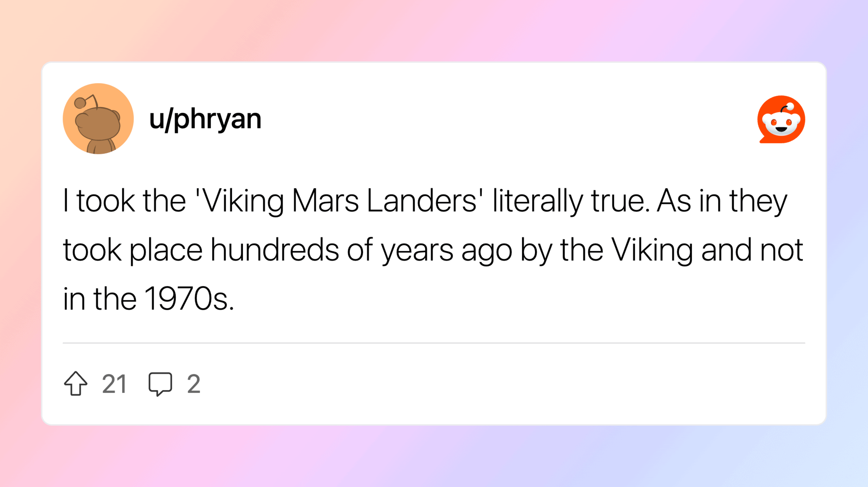
Task: Click the phrase 'literally true' in the post
Action: tap(568, 201)
